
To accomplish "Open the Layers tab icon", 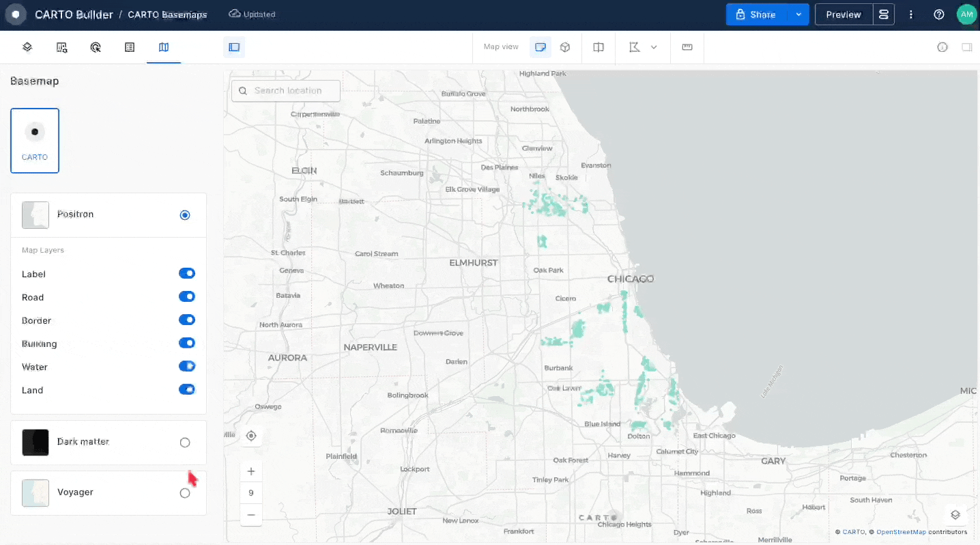I will coord(27,47).
